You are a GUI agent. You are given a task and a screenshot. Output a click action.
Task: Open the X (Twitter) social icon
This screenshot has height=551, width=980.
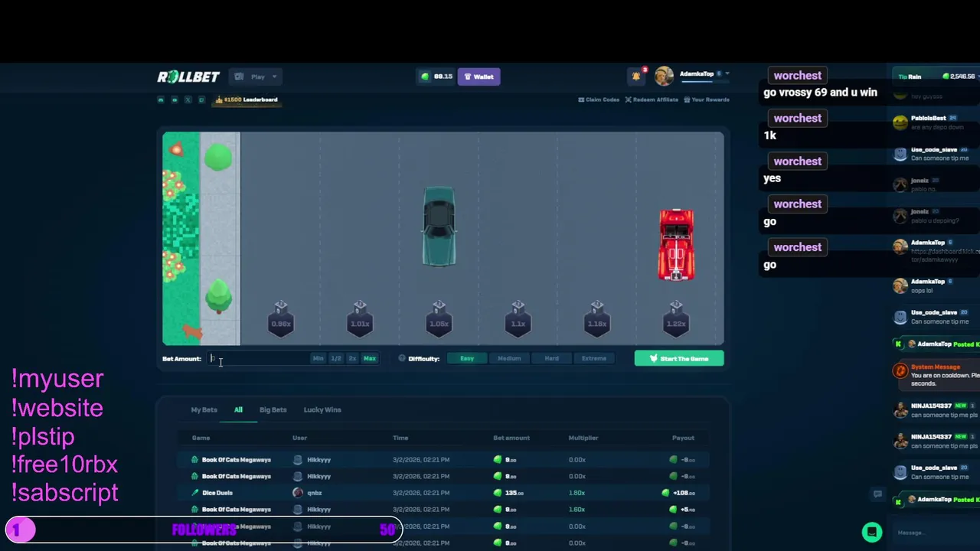[188, 99]
